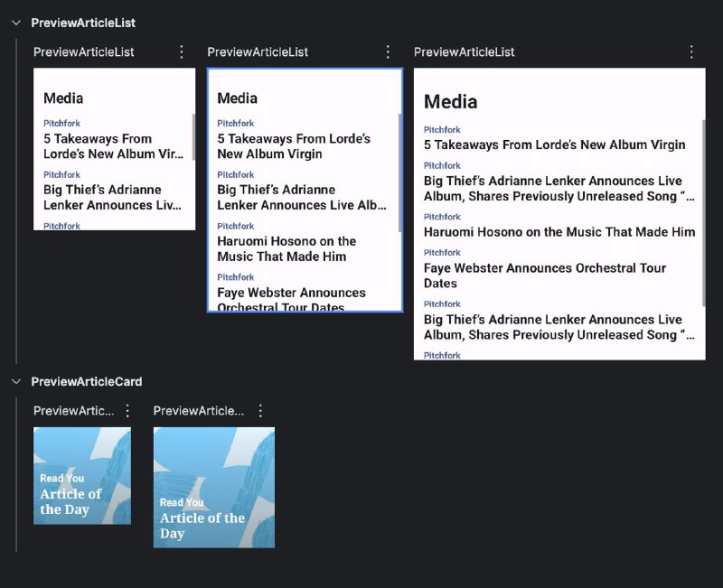Click 'Read You' text on the larger card
The image size is (723, 588).
pos(182,502)
